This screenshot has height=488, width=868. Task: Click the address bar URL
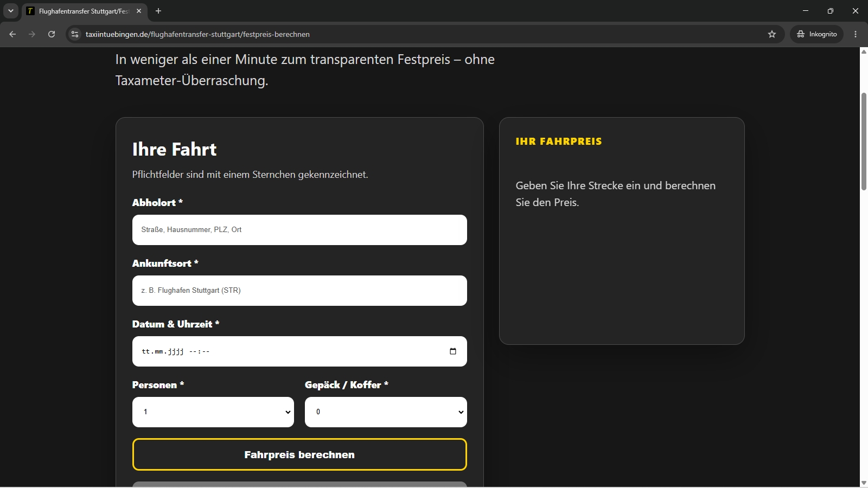click(197, 34)
